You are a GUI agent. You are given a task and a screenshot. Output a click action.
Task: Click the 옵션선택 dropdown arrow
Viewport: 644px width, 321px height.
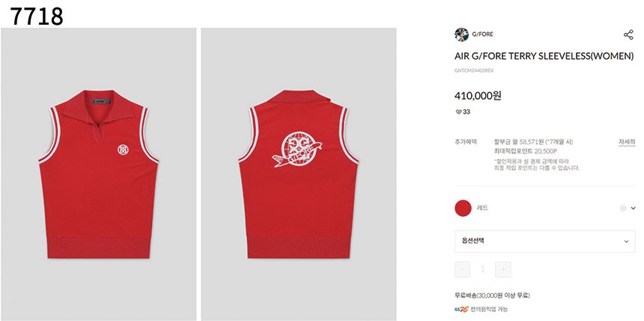tap(626, 242)
